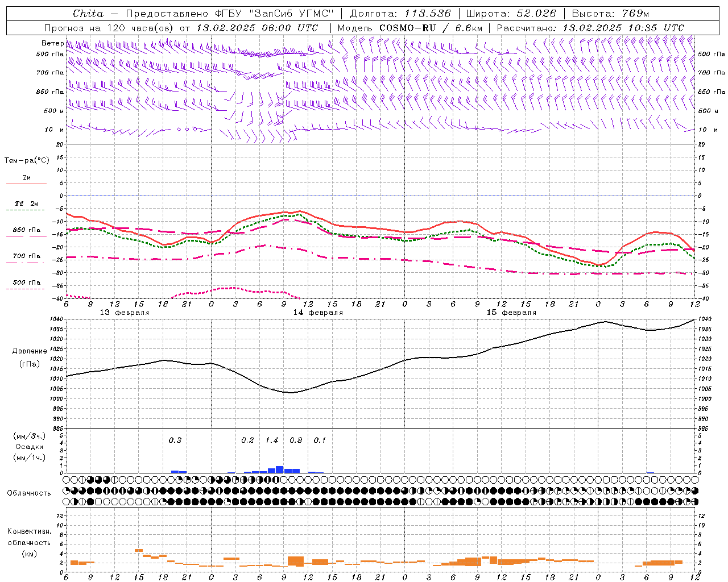This screenshot has height=582, width=728.
Task: Click the "Прогноз на 120 часа(ов)" forecast text
Action: (x=109, y=28)
